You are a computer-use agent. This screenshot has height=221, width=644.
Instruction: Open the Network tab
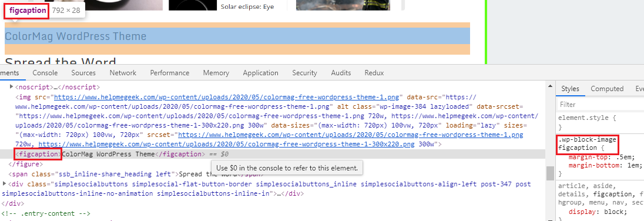point(123,73)
